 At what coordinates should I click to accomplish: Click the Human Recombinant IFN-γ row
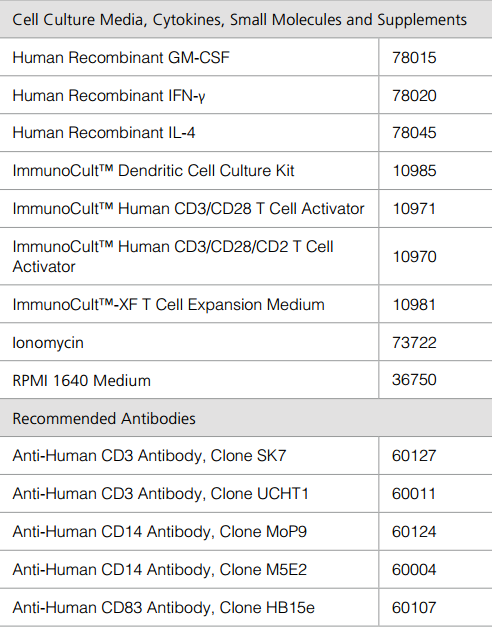[x=246, y=95]
